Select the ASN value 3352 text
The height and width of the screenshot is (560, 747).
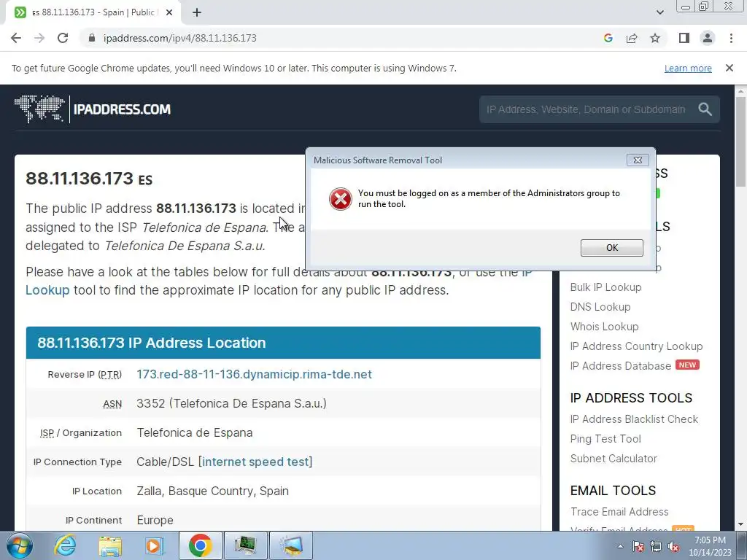click(231, 403)
